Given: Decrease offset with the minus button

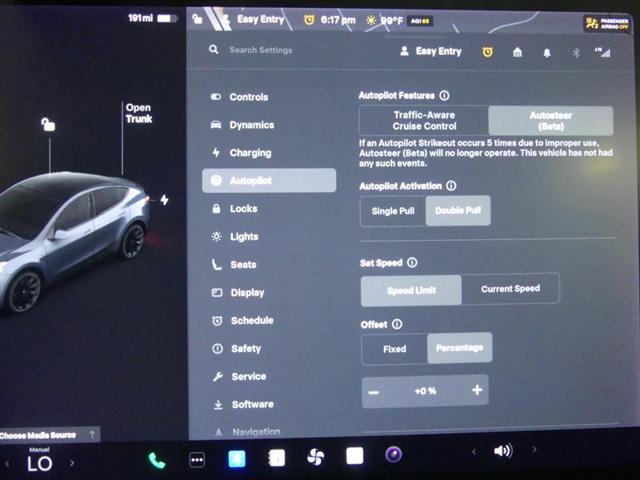Looking at the screenshot, I should pos(373,393).
